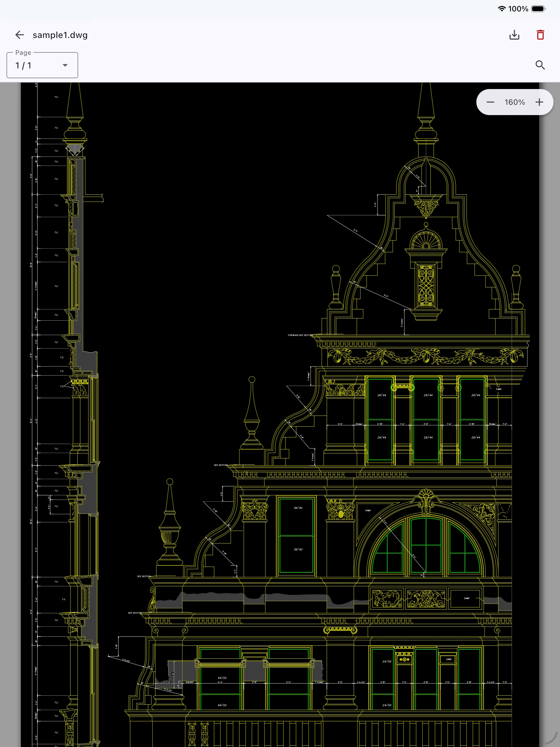Image resolution: width=560 pixels, height=747 pixels.
Task: Zoom out with the minus button
Action: click(x=491, y=102)
